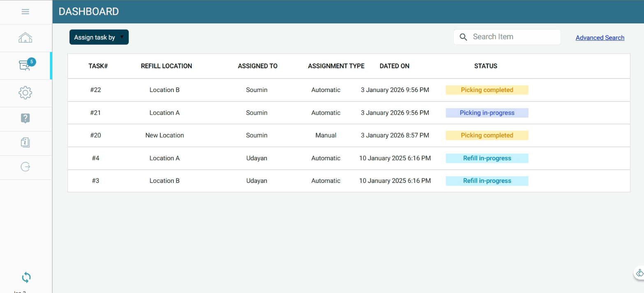Click the sync refresh icon
Viewport: 644px width, 293px height.
pos(26,277)
